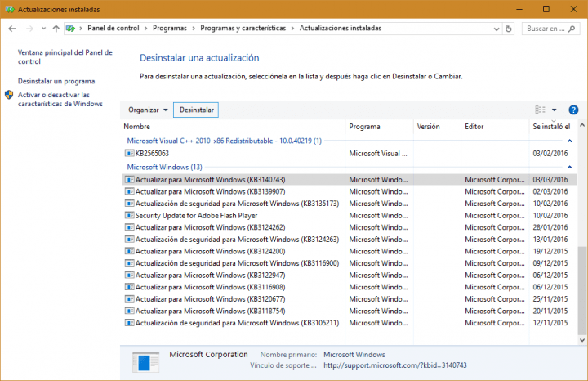The width and height of the screenshot is (588, 381).
Task: Sort by the Nombre column header
Action: pos(233,127)
